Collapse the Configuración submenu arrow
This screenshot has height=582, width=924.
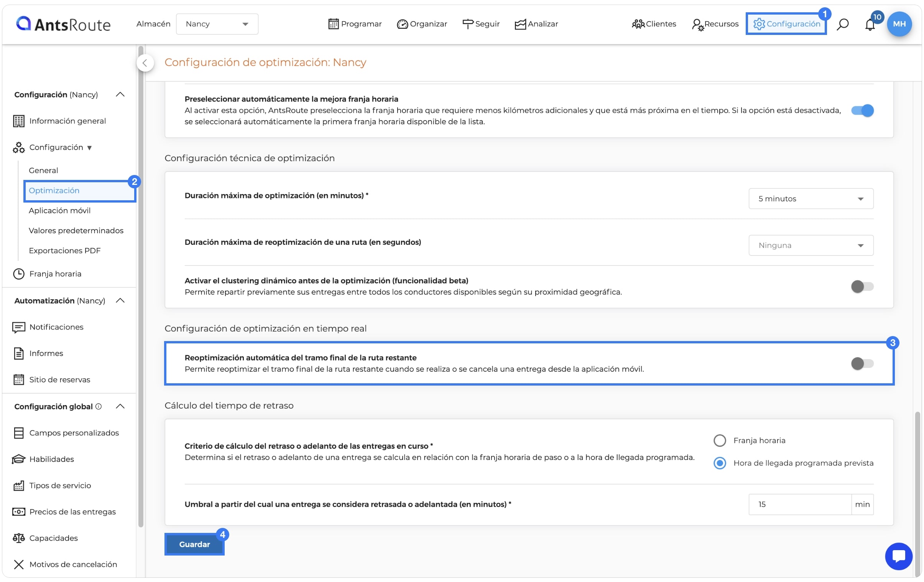(x=89, y=148)
